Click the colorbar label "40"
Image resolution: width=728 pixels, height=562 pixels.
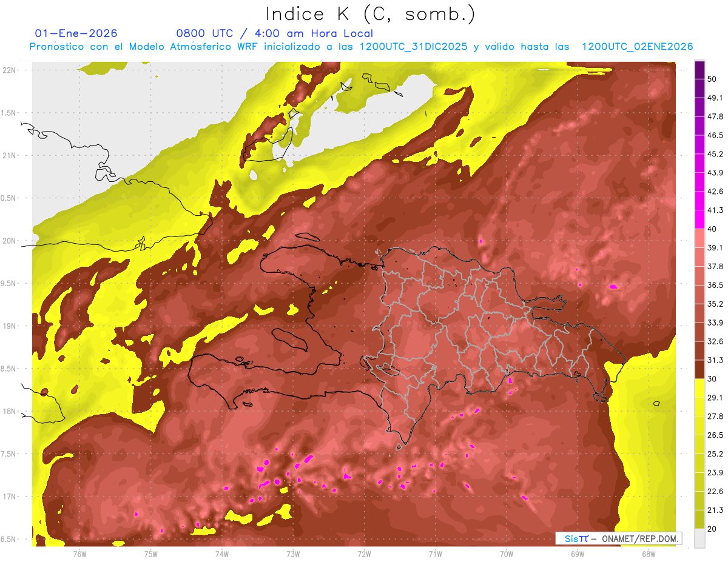tap(712, 229)
